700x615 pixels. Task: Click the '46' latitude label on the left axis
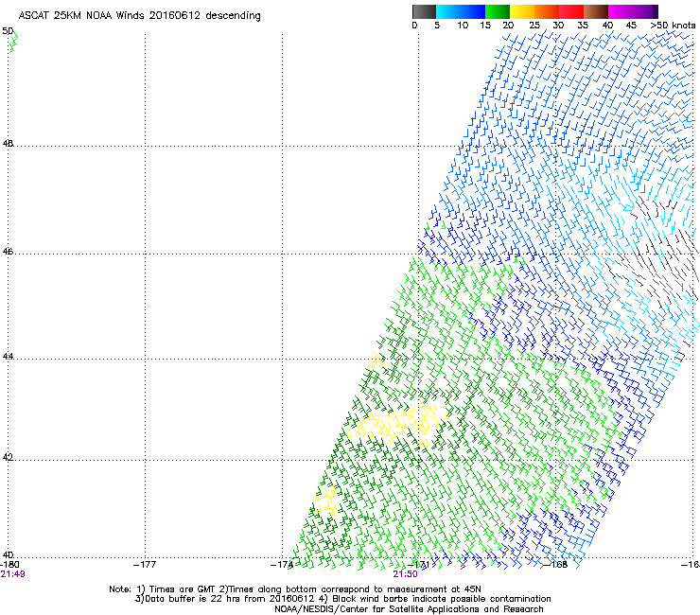[x=8, y=252]
